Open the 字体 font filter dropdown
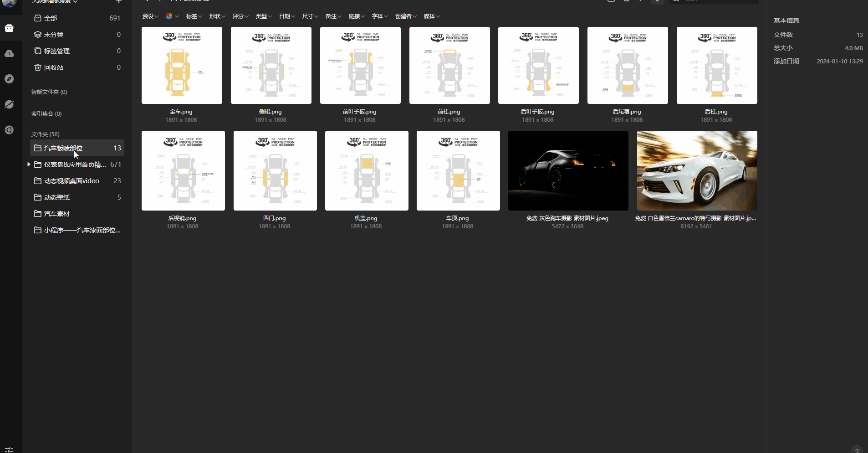Image resolution: width=868 pixels, height=453 pixels. [380, 16]
